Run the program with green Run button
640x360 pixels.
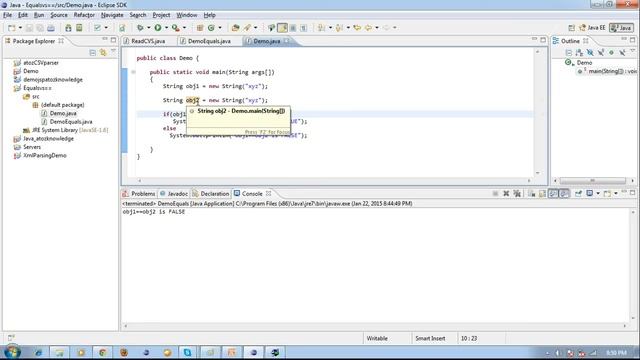[158, 28]
